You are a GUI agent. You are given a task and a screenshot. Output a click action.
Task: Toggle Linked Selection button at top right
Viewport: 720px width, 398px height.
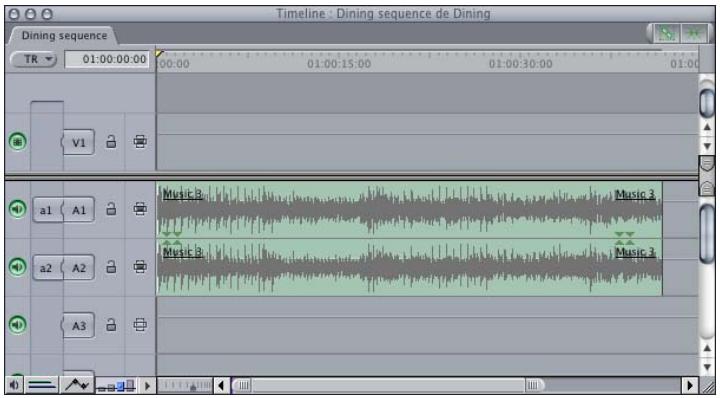coord(667,33)
